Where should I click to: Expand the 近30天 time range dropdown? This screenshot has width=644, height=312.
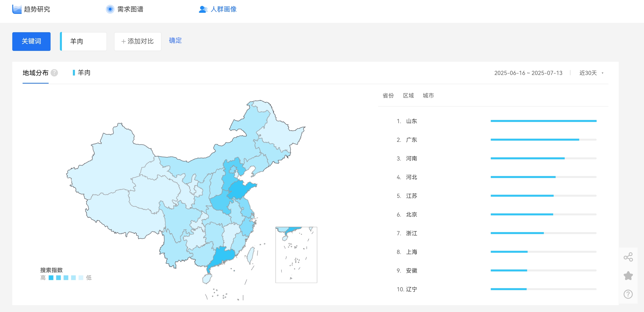click(x=588, y=73)
